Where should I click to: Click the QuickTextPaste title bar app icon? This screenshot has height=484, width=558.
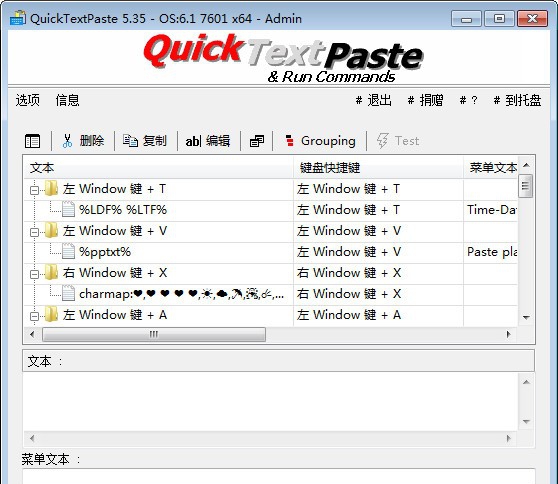17,18
